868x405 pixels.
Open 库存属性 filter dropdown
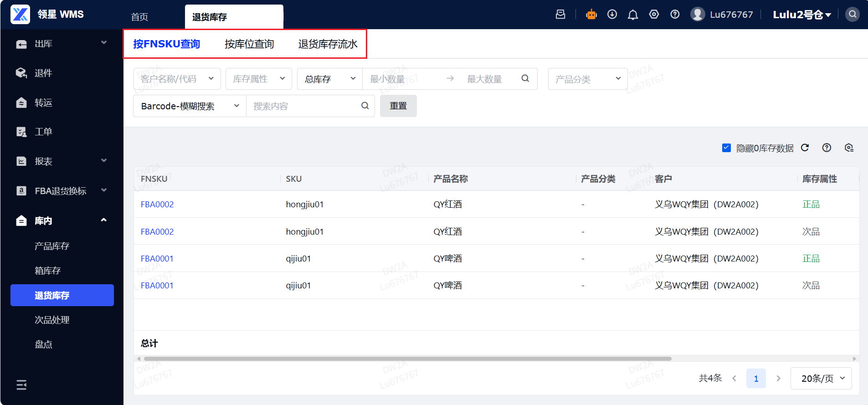coord(259,79)
